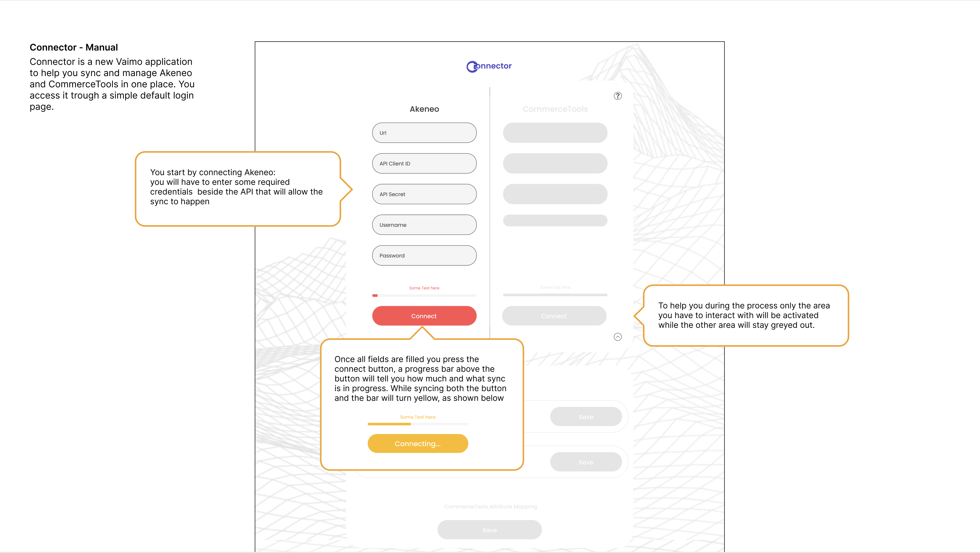The image size is (980, 553).
Task: Click the "Connector - Manual" title
Action: [74, 47]
